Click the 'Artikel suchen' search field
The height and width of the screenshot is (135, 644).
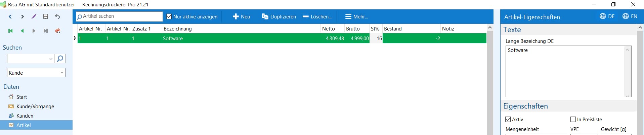tap(119, 16)
